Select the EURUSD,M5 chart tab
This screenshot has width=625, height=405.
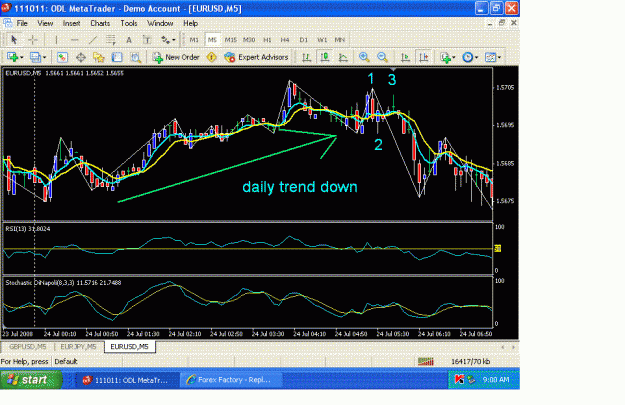(130, 346)
